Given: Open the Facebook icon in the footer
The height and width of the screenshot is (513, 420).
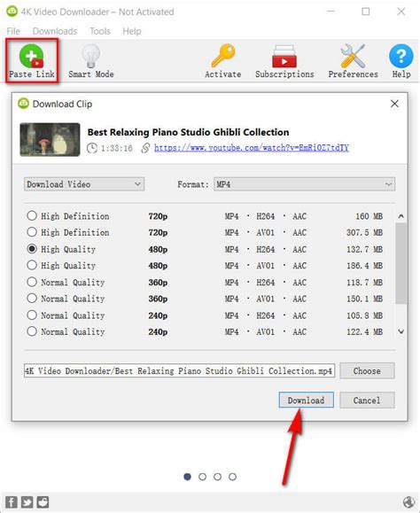Looking at the screenshot, I should pyautogui.click(x=12, y=501).
